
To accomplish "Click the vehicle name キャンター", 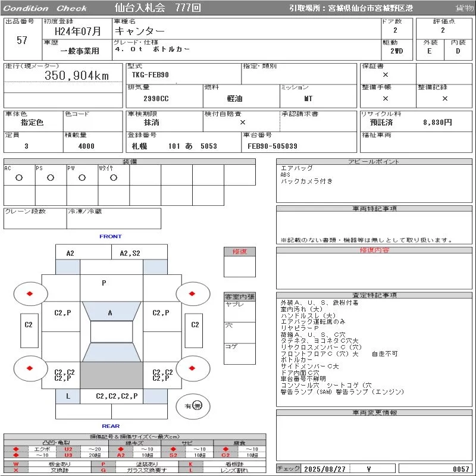I will click(140, 31).
